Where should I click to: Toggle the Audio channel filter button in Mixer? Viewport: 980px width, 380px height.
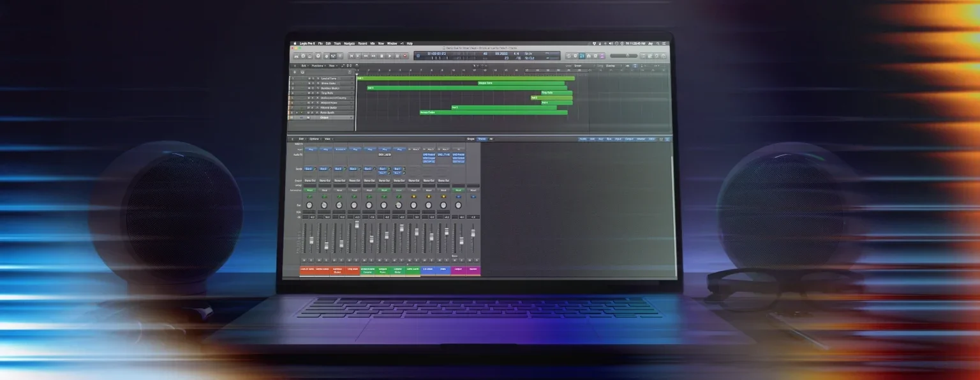(583, 139)
